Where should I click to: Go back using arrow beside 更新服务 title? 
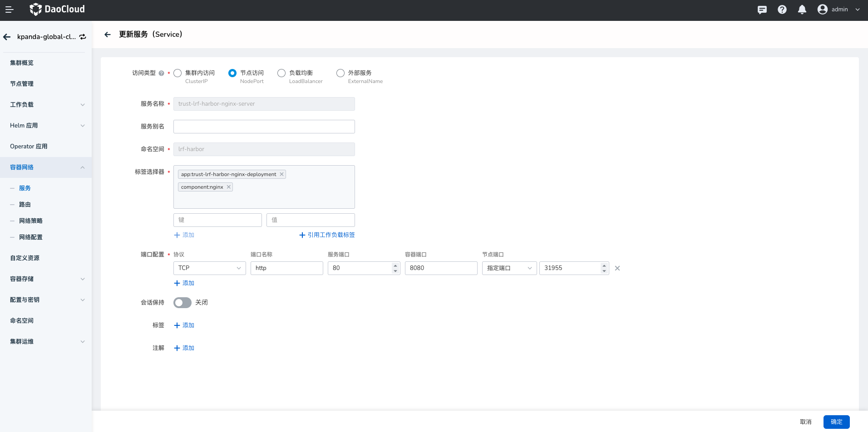pos(108,34)
